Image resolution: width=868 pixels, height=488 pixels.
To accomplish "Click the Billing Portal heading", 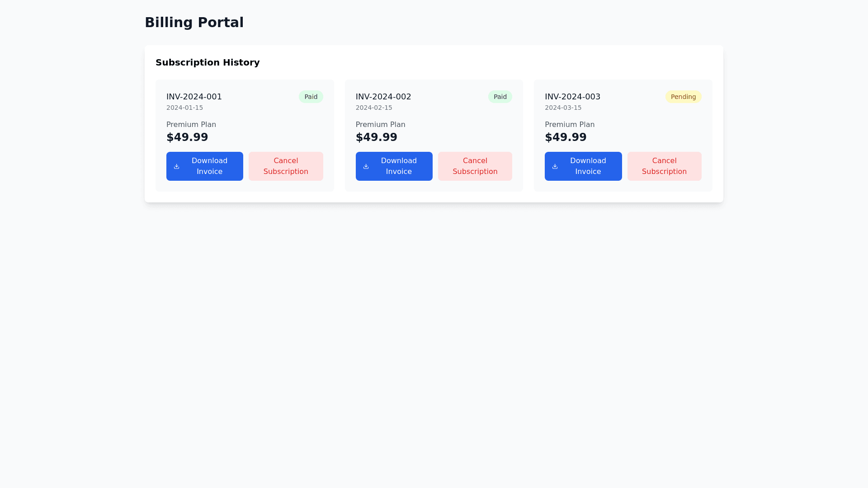I will click(x=194, y=22).
